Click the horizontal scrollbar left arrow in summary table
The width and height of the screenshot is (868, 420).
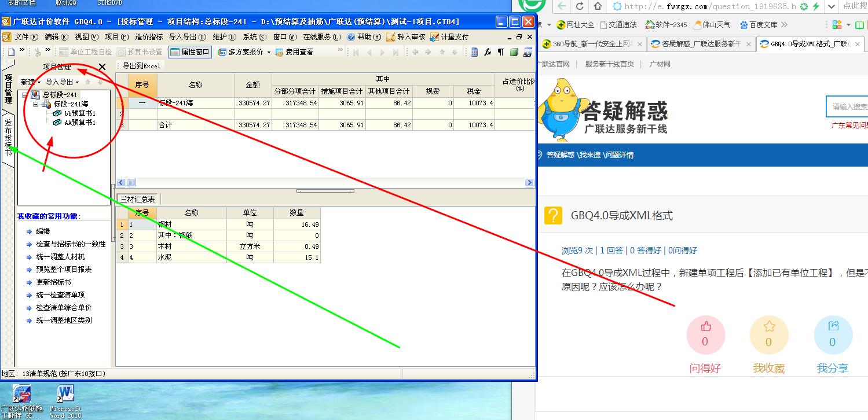click(121, 183)
